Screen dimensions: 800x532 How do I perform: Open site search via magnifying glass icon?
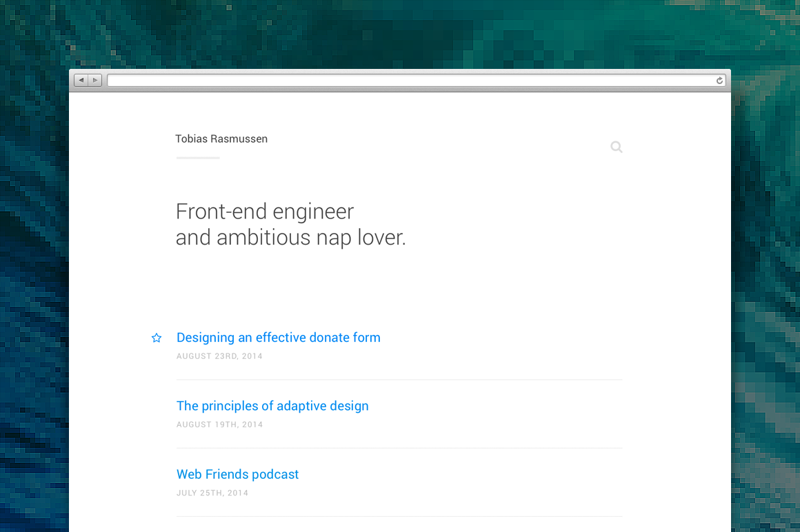tap(617, 147)
